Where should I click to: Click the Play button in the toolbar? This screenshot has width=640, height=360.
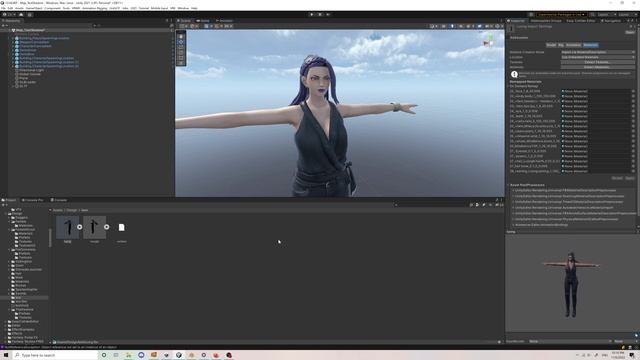[312, 14]
